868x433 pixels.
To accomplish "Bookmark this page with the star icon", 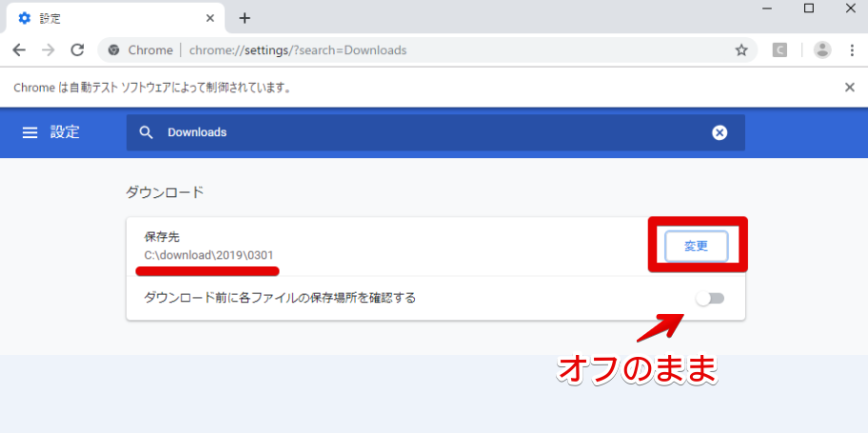I will click(741, 50).
